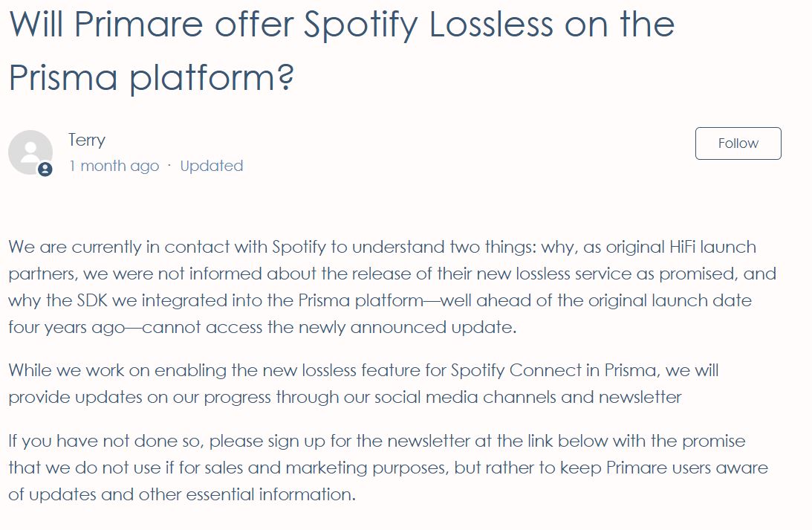Open author name Terry
812x530 pixels.
tap(87, 140)
